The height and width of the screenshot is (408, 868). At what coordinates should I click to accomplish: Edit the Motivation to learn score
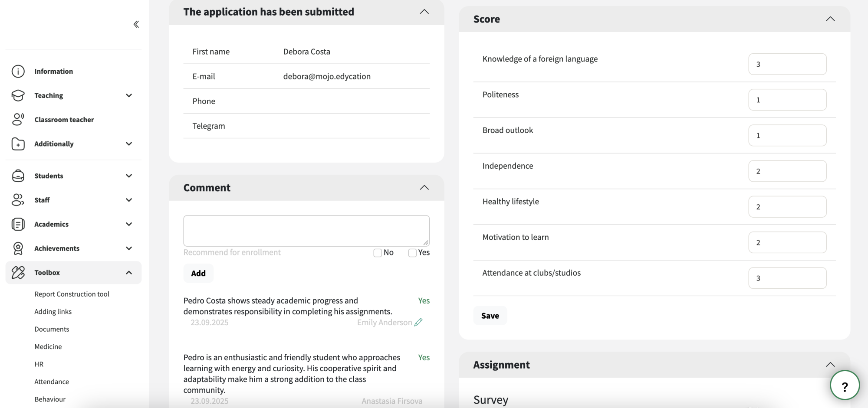[787, 242]
